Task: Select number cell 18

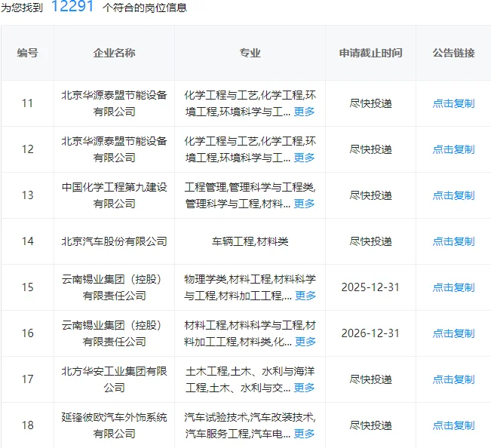Action: click(x=28, y=425)
